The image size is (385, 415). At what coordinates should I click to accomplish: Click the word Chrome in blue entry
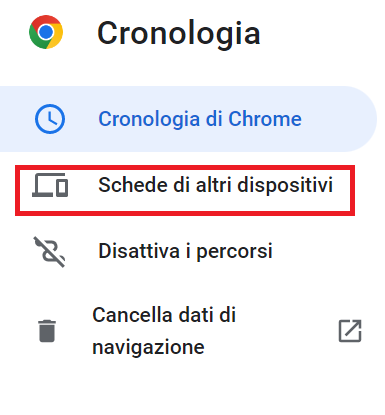click(x=265, y=119)
